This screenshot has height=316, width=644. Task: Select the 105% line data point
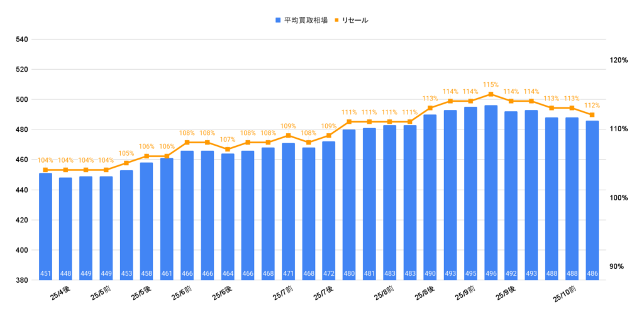[x=126, y=163]
